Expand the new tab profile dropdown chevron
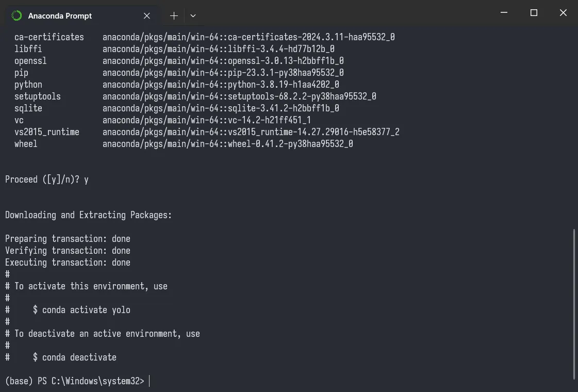578x392 pixels. coord(193,16)
